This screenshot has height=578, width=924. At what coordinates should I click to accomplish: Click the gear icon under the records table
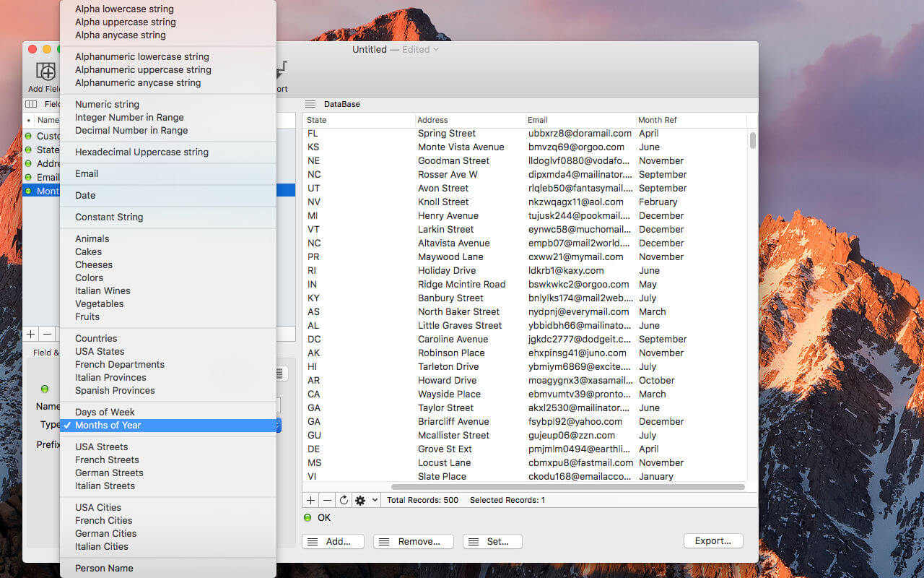click(x=360, y=500)
